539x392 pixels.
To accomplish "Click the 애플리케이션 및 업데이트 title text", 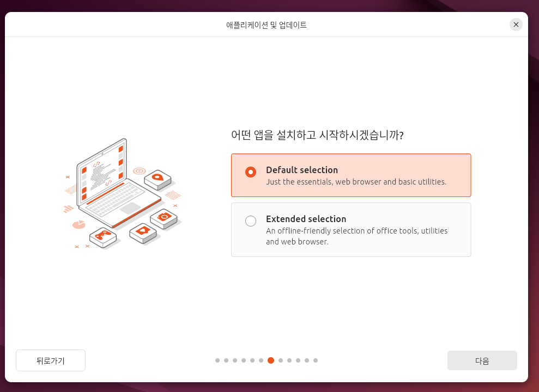I will pos(267,24).
